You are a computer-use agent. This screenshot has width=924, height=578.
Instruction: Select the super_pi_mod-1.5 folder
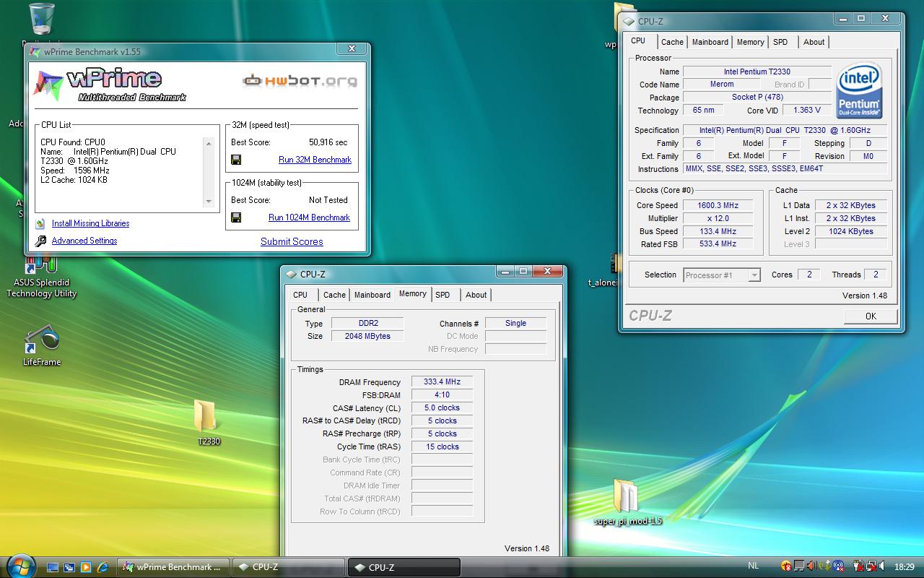coord(627,501)
